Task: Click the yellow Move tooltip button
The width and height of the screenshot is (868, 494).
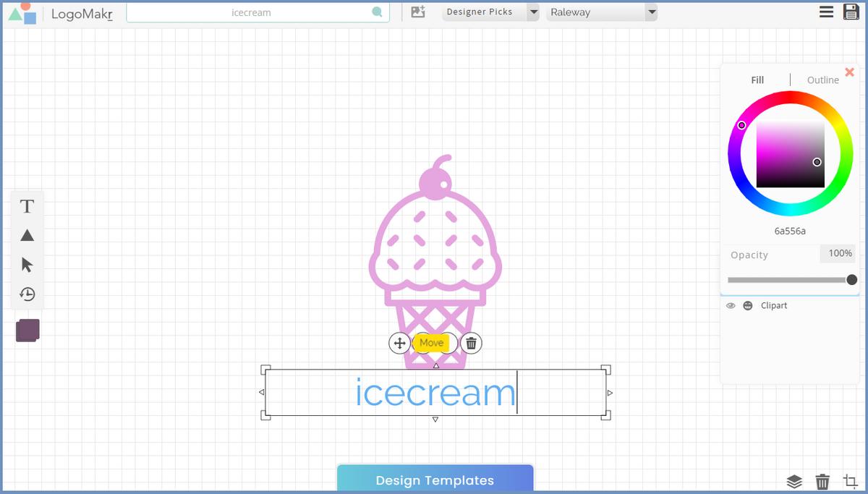Action: pyautogui.click(x=431, y=343)
